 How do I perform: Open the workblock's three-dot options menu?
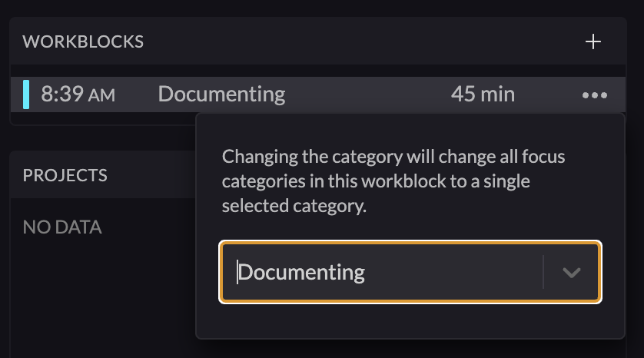click(594, 95)
